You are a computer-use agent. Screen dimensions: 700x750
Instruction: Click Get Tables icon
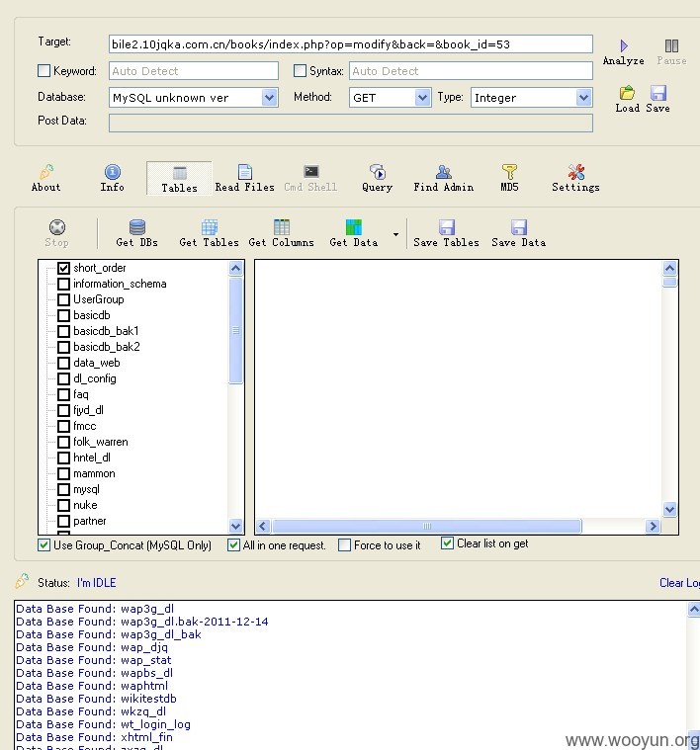click(x=209, y=227)
